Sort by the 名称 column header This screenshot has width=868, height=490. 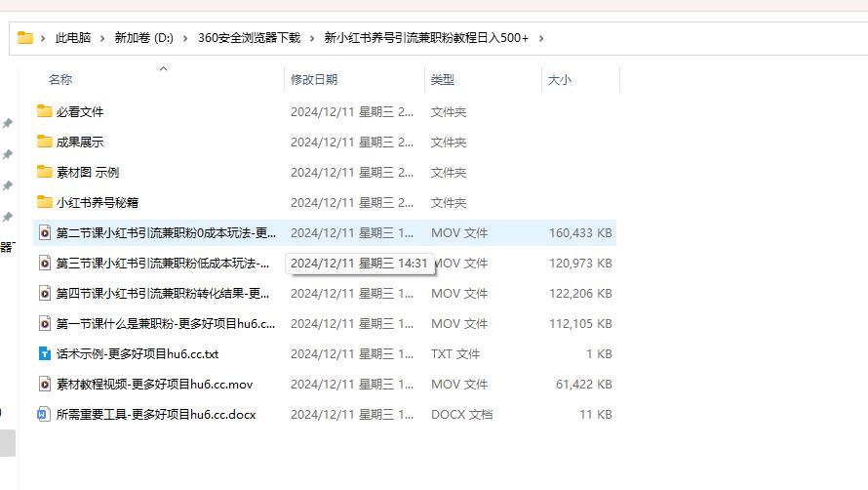click(x=60, y=80)
